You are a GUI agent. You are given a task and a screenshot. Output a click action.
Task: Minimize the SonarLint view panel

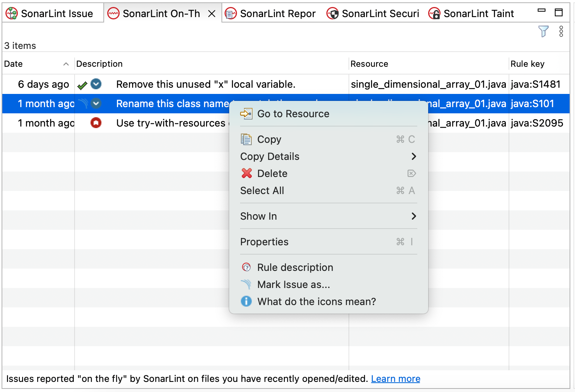point(542,10)
